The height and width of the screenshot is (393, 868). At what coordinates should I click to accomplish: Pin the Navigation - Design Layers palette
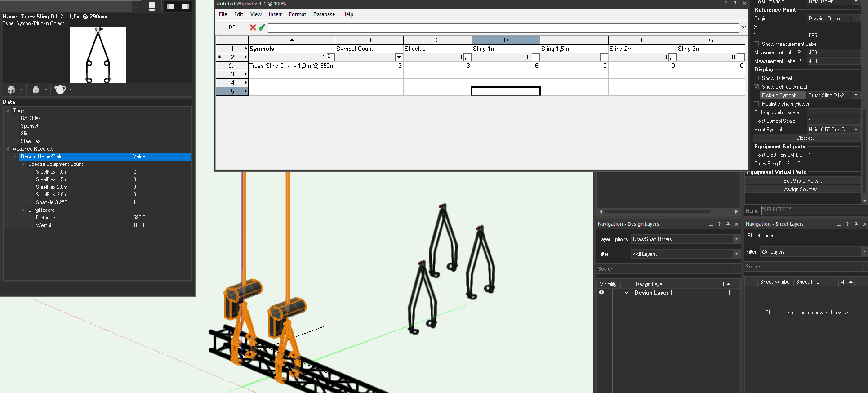tap(728, 224)
